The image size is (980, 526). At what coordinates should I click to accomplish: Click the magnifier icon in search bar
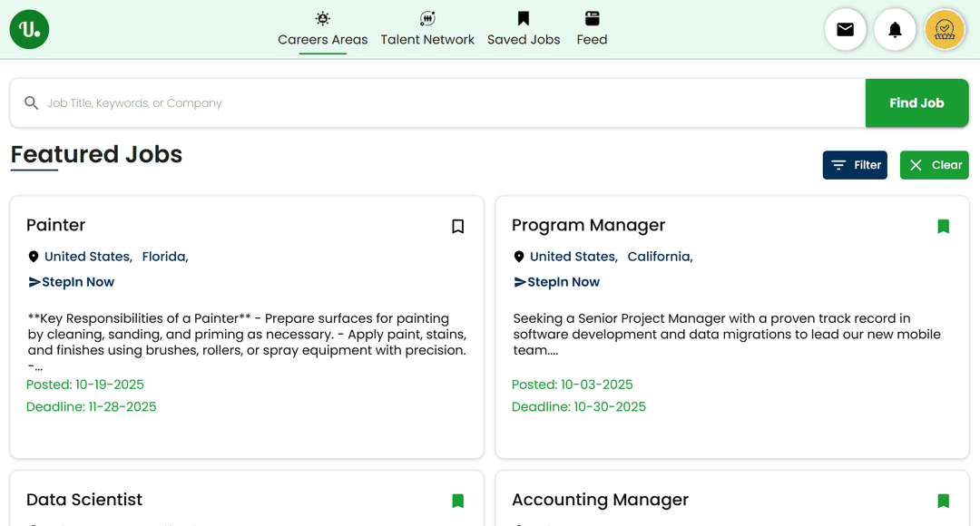(x=32, y=103)
